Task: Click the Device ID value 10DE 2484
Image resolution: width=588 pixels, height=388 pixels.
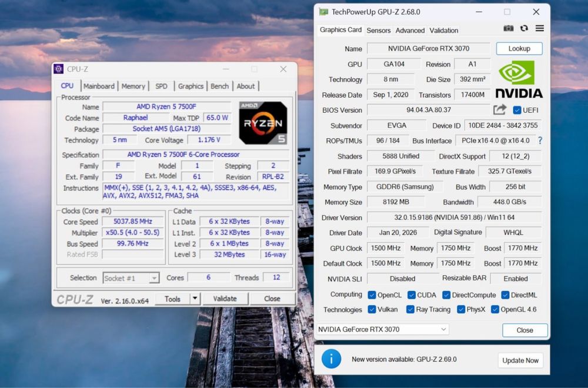Action: tap(503, 125)
